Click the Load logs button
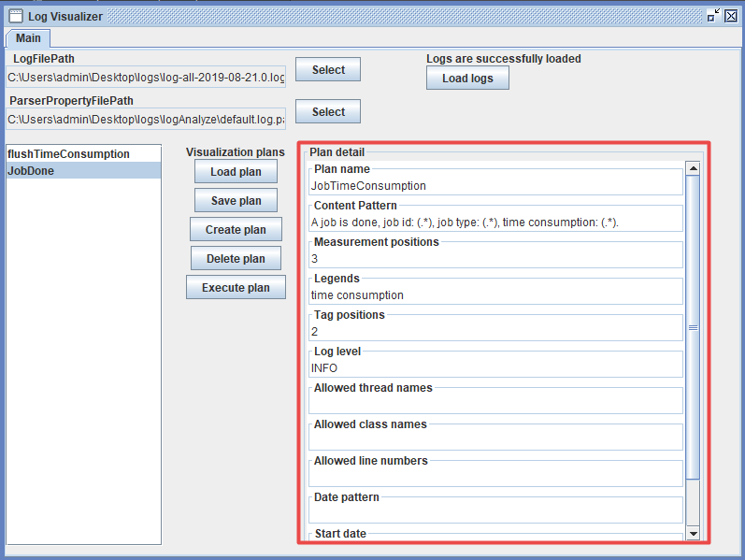Viewport: 745px width, 560px height. coord(467,79)
